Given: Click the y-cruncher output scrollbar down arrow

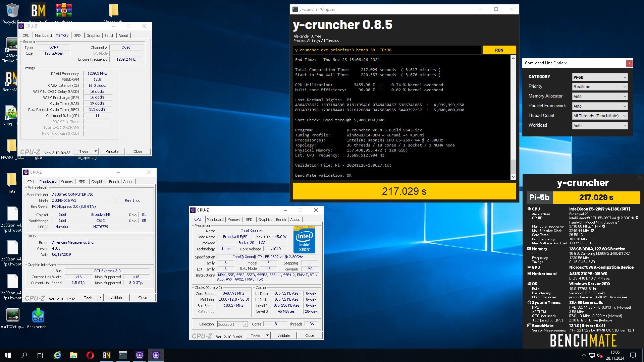Looking at the screenshot, I should [513, 177].
